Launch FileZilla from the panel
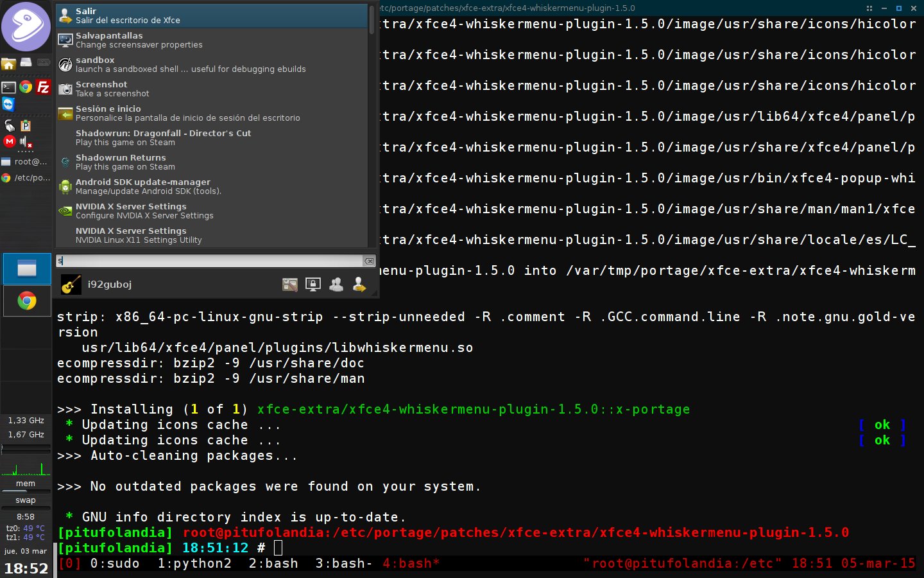This screenshot has width=924, height=578. pyautogui.click(x=43, y=87)
